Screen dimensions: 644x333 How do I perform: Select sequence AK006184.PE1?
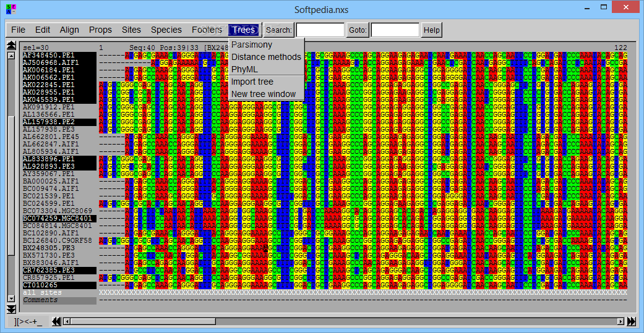(x=59, y=70)
